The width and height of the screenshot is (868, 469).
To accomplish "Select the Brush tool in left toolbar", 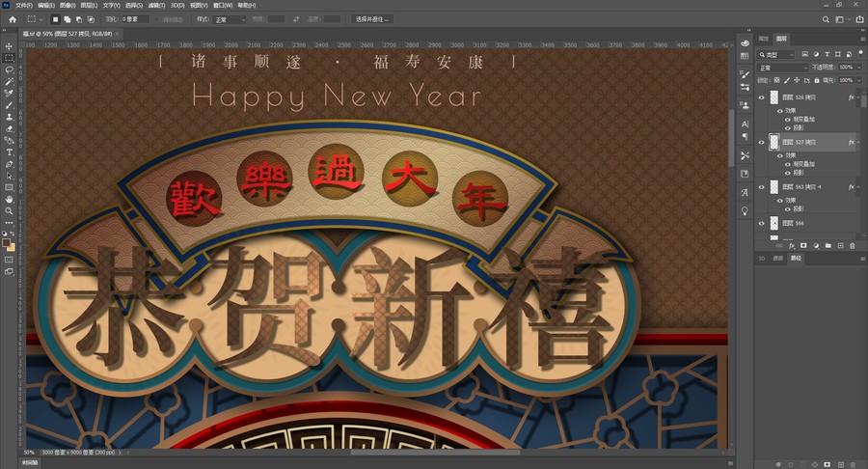I will [x=9, y=105].
